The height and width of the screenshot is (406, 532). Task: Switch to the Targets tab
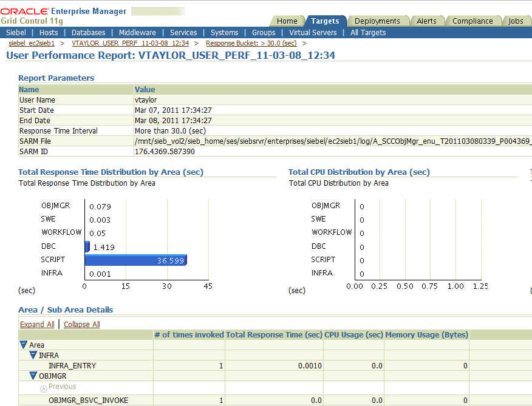[325, 21]
